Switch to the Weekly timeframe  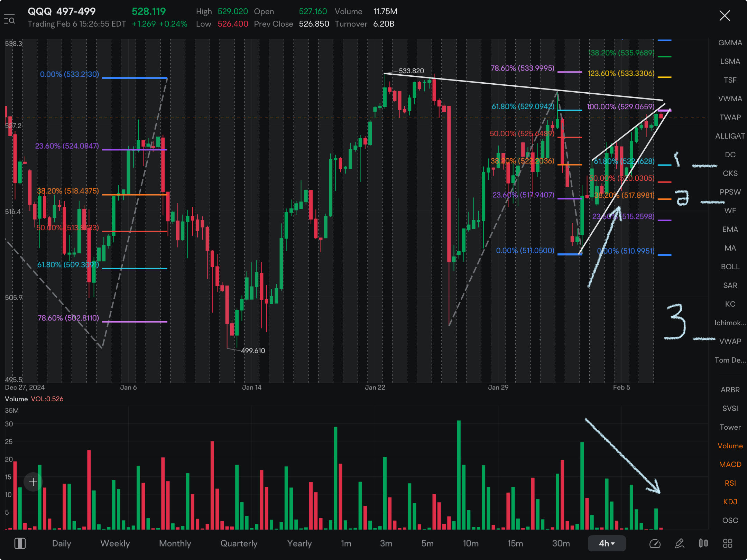[115, 543]
